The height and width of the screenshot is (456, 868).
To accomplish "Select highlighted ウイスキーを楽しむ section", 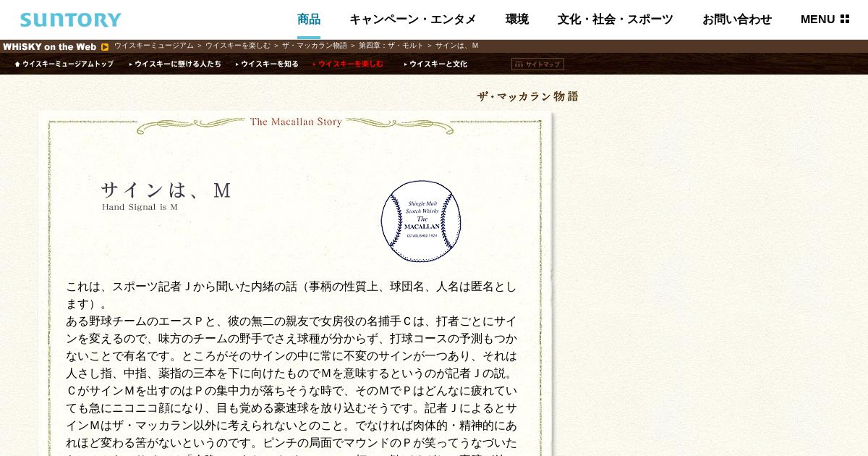I will point(348,64).
